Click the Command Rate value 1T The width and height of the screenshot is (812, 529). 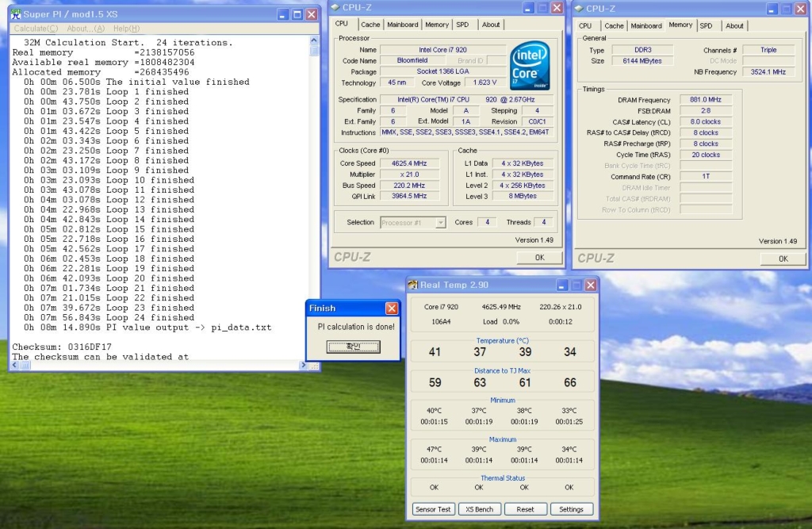705,176
